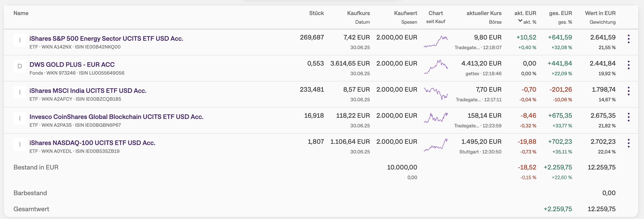Open three-dot menu for DWS GOLD PLUS

(629, 65)
